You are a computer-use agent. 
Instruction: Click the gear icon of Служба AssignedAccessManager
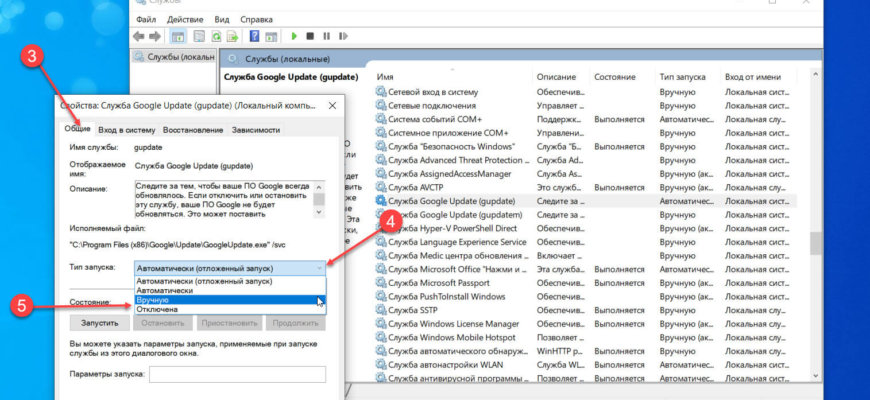(x=381, y=174)
